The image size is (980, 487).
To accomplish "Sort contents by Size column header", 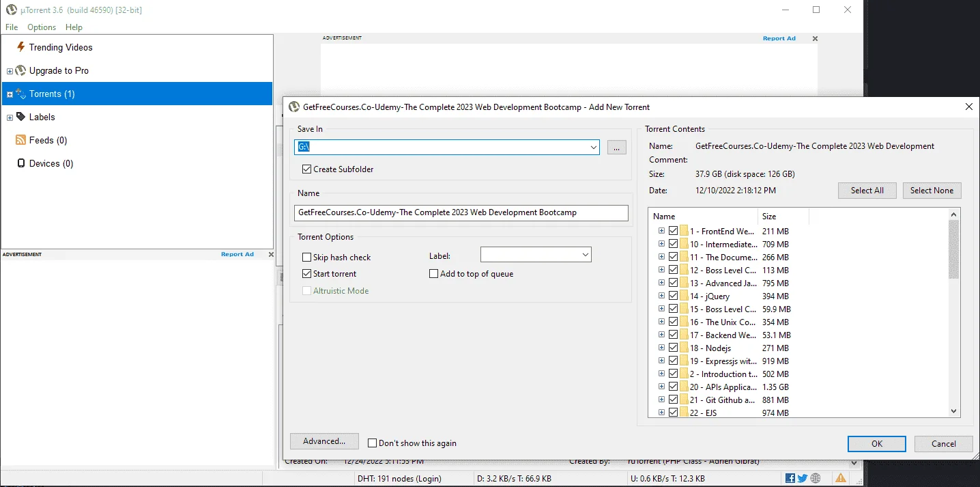I will (x=783, y=216).
